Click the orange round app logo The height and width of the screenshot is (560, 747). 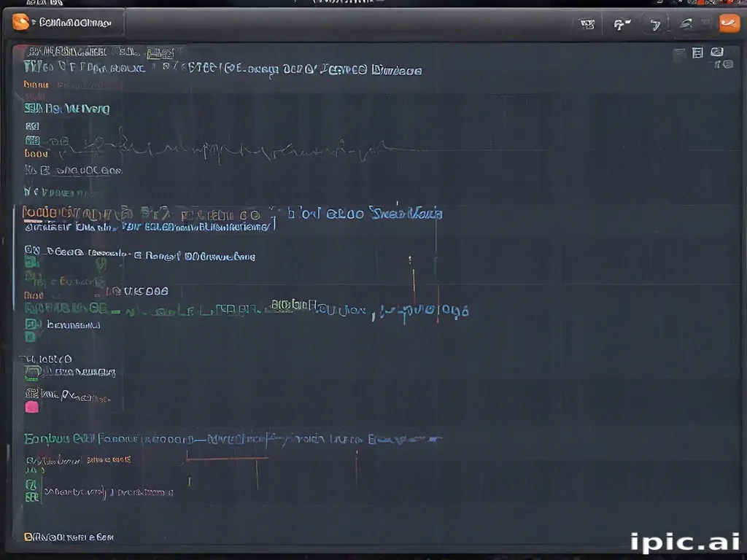pos(20,22)
